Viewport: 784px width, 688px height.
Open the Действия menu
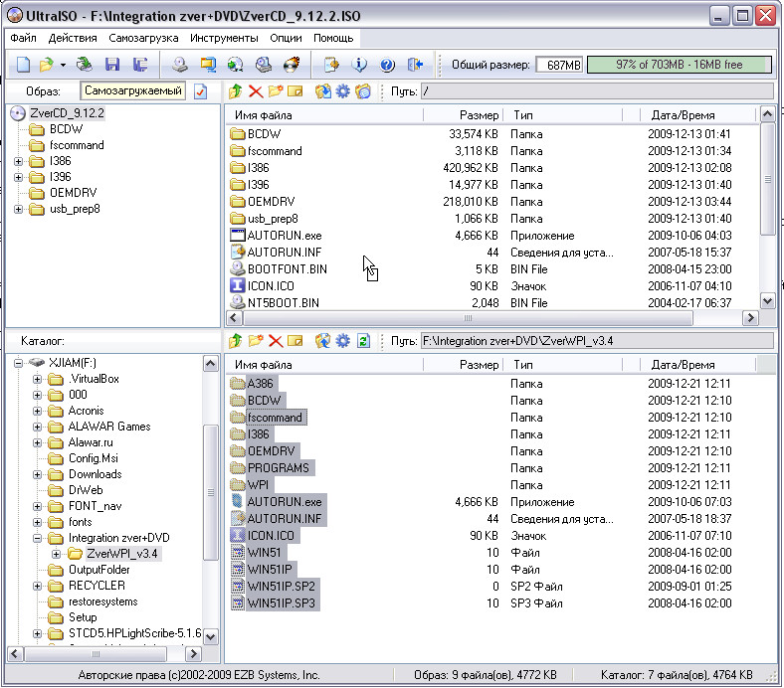coord(73,38)
